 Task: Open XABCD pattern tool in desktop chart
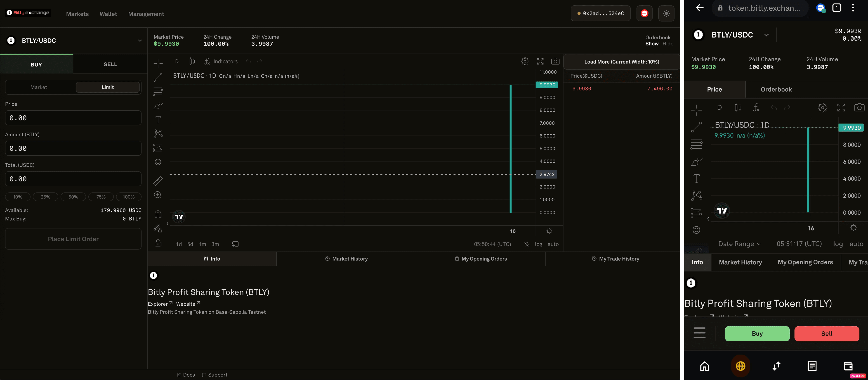[158, 133]
